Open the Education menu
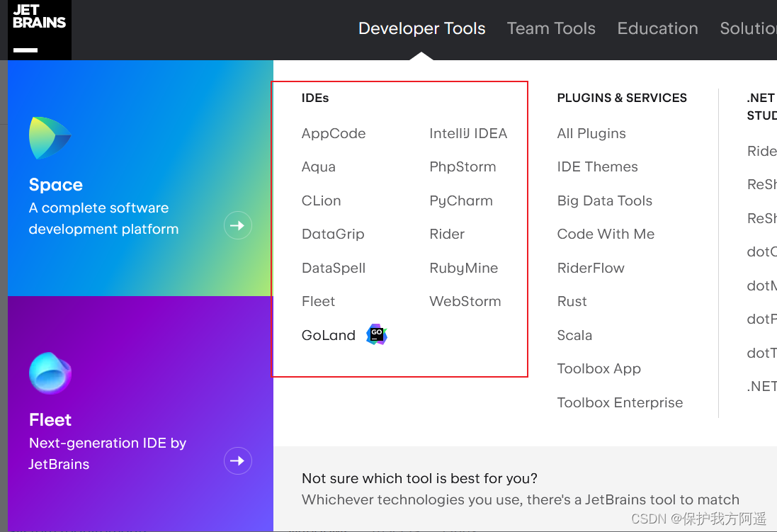777x532 pixels. click(x=657, y=28)
